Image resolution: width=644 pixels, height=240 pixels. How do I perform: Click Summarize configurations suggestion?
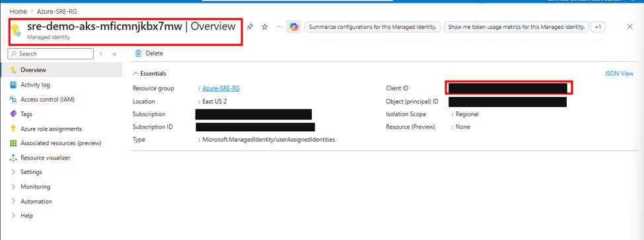373,27
